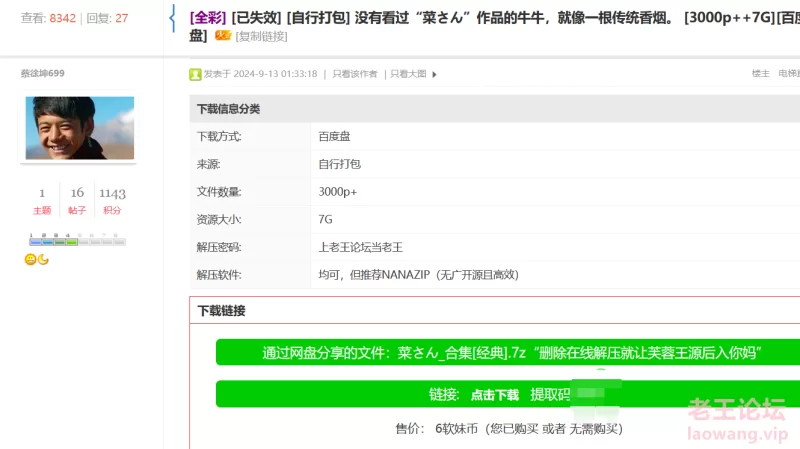Image resolution: width=800 pixels, height=449 pixels.
Task: Click the blue chevron left of the thread title
Action: [x=172, y=18]
